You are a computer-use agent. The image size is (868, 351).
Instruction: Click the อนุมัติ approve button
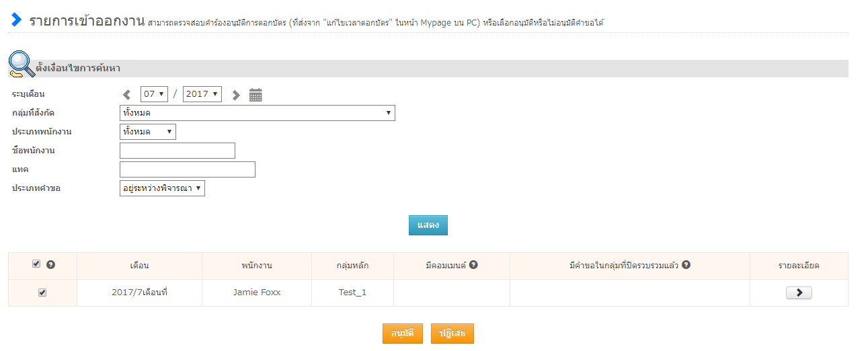[402, 334]
